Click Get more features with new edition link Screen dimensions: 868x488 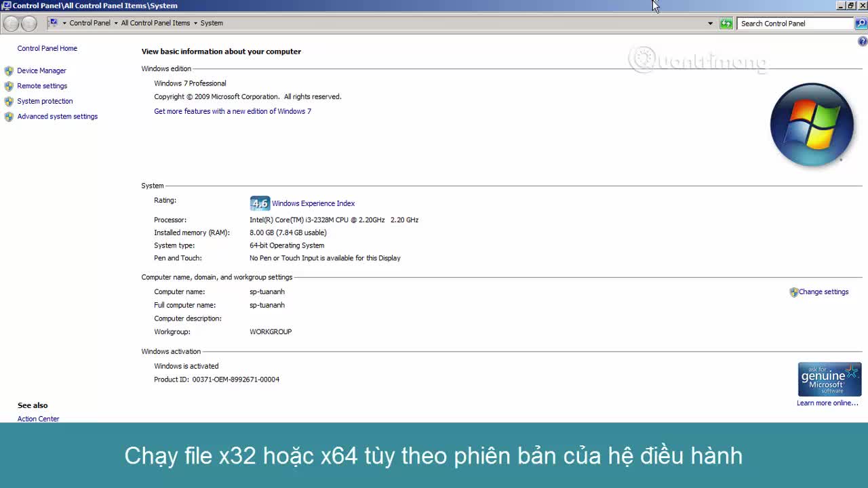233,111
